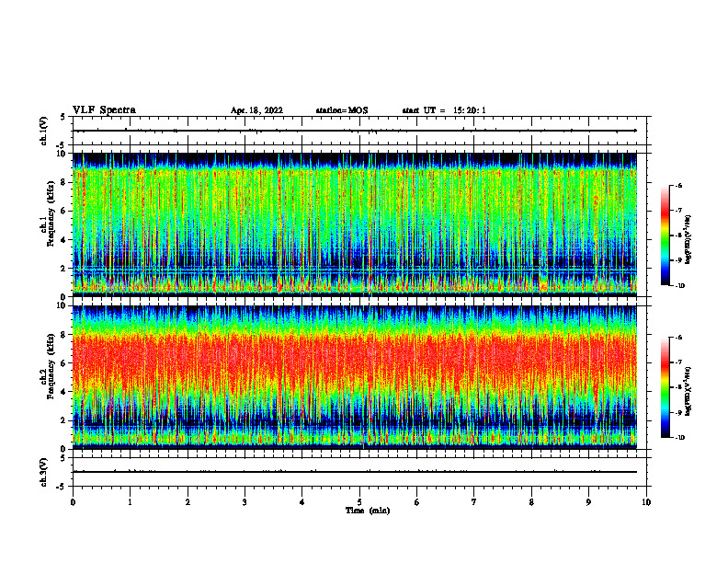Click time axis tick label "3"
This screenshot has height=563, width=728.
coord(245,502)
